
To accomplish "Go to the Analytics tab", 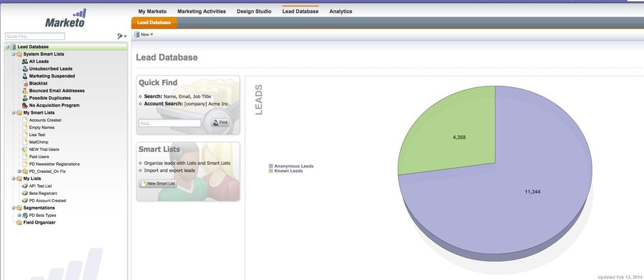I will coord(341,11).
